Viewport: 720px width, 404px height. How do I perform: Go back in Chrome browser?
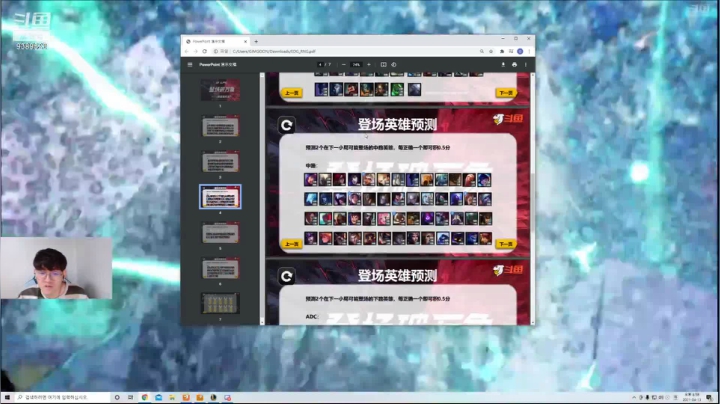point(187,51)
